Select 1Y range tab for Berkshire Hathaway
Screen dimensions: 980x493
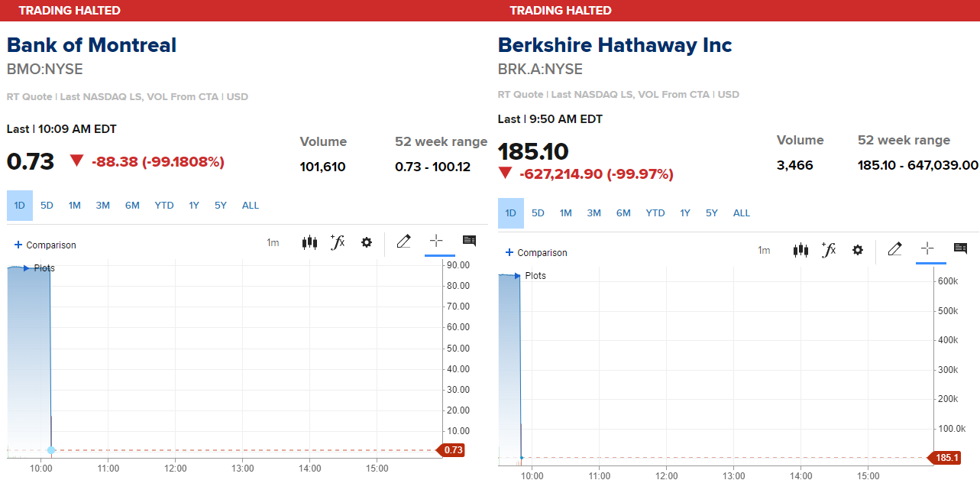click(x=685, y=213)
